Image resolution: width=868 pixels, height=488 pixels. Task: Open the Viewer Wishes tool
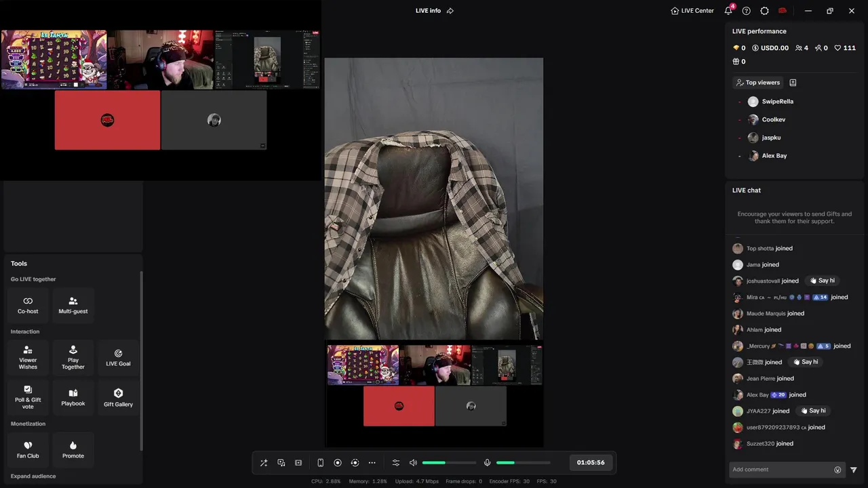pyautogui.click(x=28, y=357)
